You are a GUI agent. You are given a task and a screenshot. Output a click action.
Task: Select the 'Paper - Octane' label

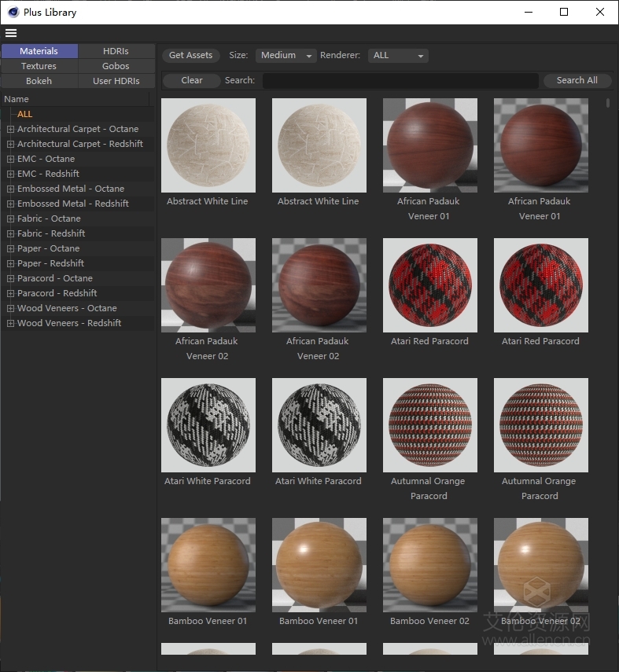coord(49,248)
